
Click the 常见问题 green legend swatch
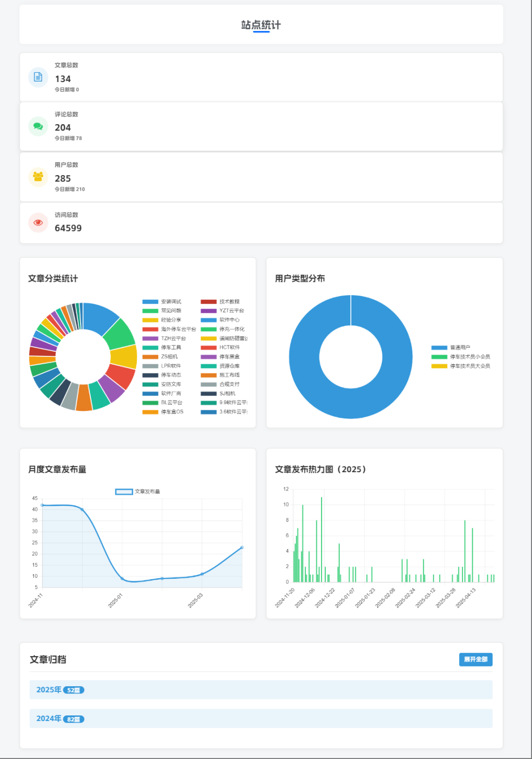click(150, 311)
